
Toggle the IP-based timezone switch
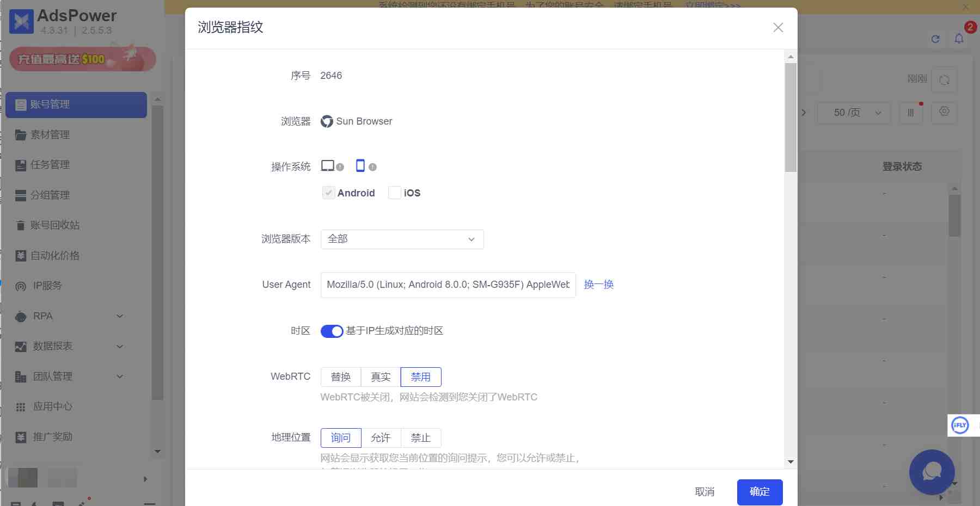(332, 331)
